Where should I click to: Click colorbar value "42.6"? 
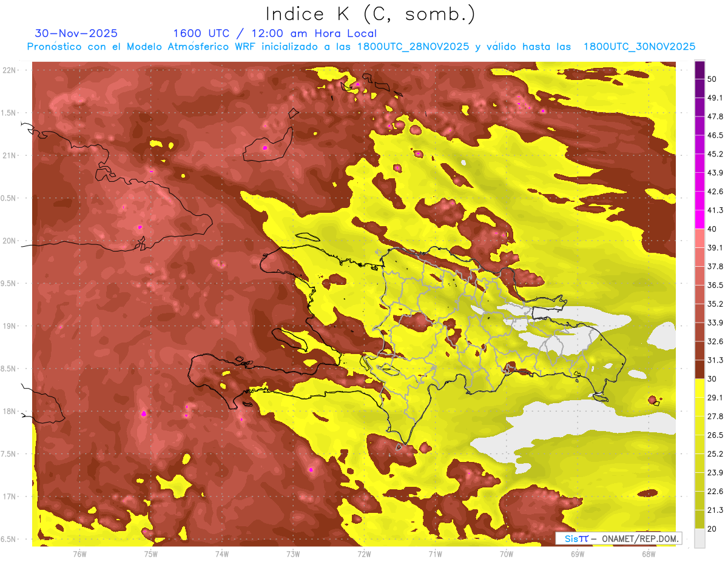click(715, 192)
